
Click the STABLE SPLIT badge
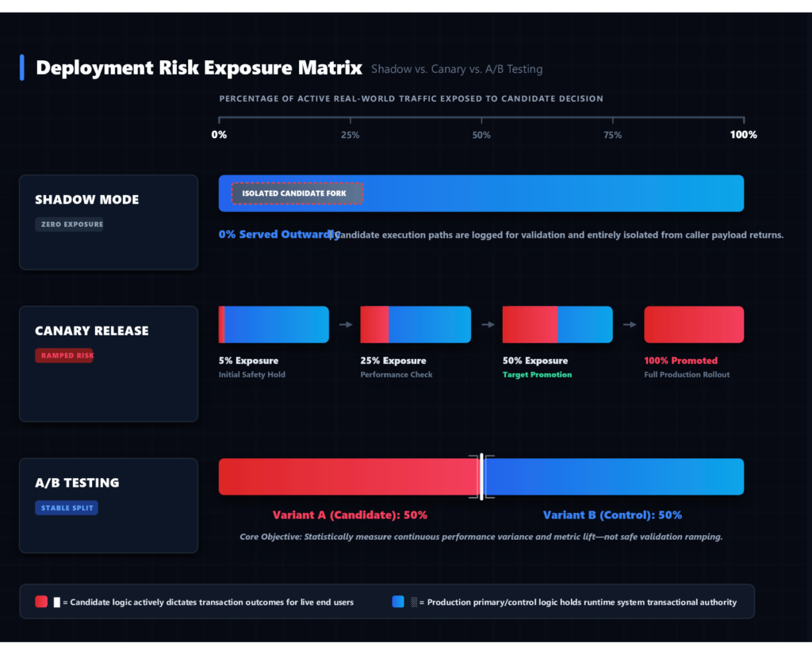coord(67,507)
